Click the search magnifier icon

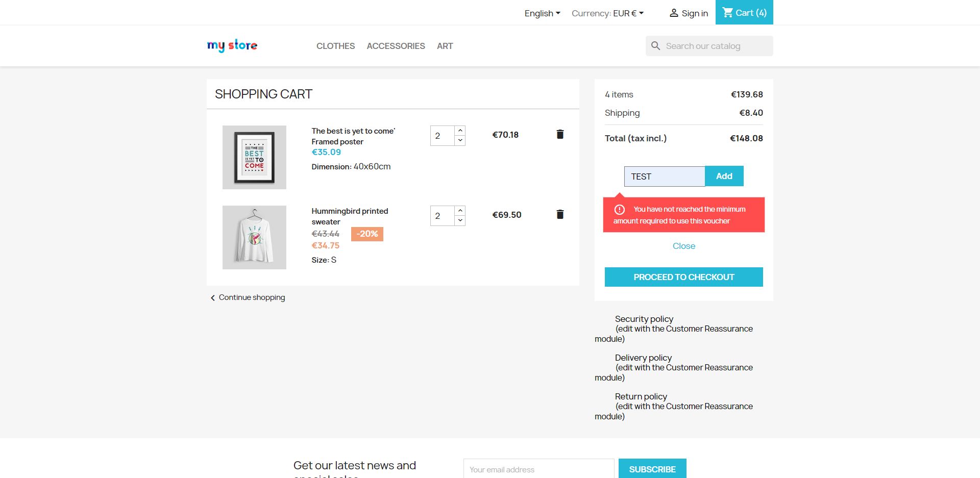pyautogui.click(x=656, y=46)
